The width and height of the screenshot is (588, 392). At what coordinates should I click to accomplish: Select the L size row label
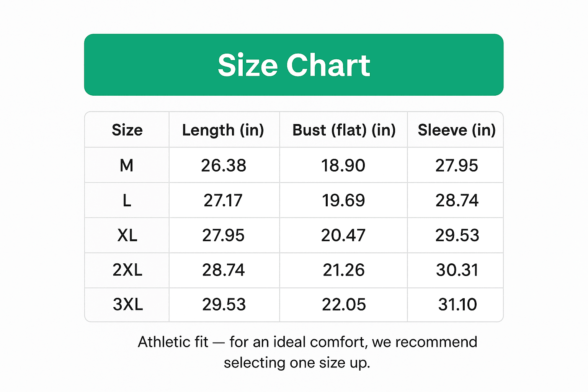click(127, 200)
